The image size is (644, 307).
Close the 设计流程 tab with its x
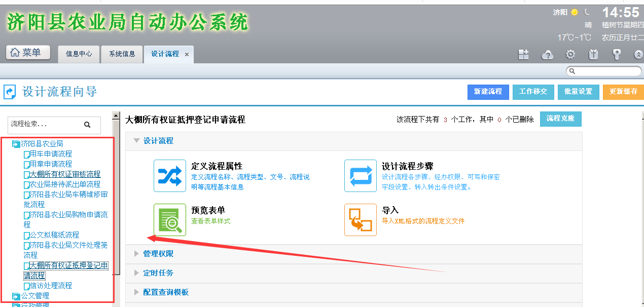pos(187,54)
